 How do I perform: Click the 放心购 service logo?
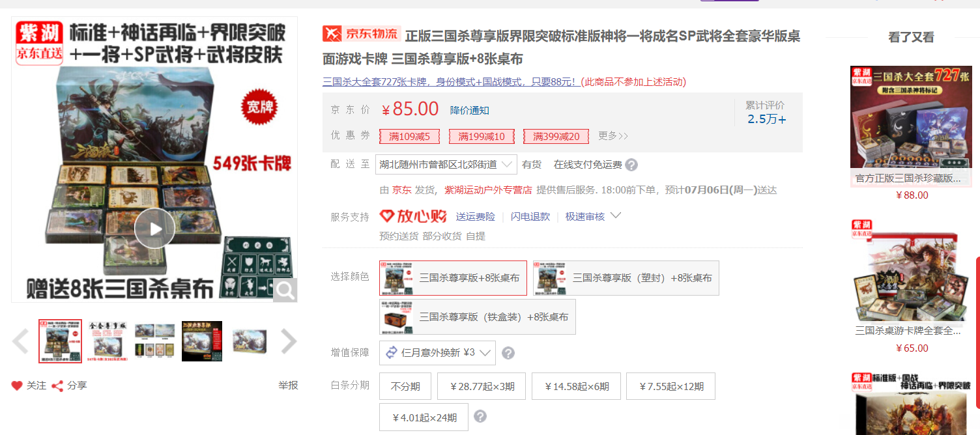(413, 216)
